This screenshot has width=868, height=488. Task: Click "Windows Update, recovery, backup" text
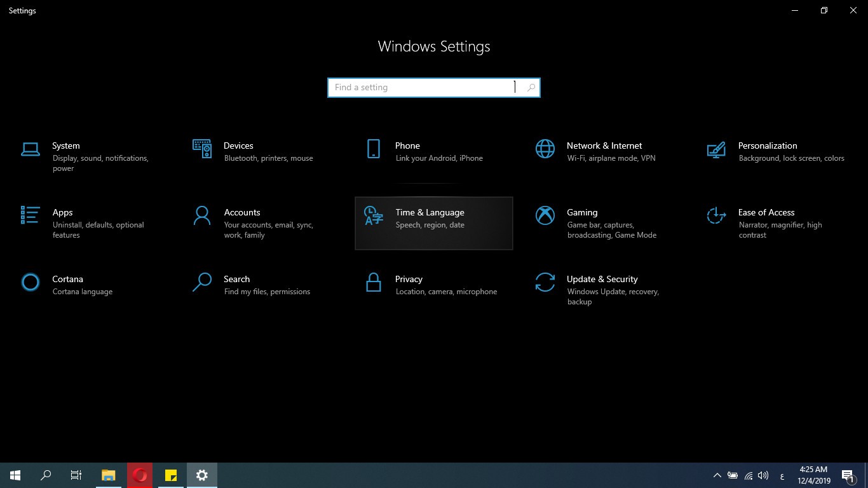click(613, 297)
